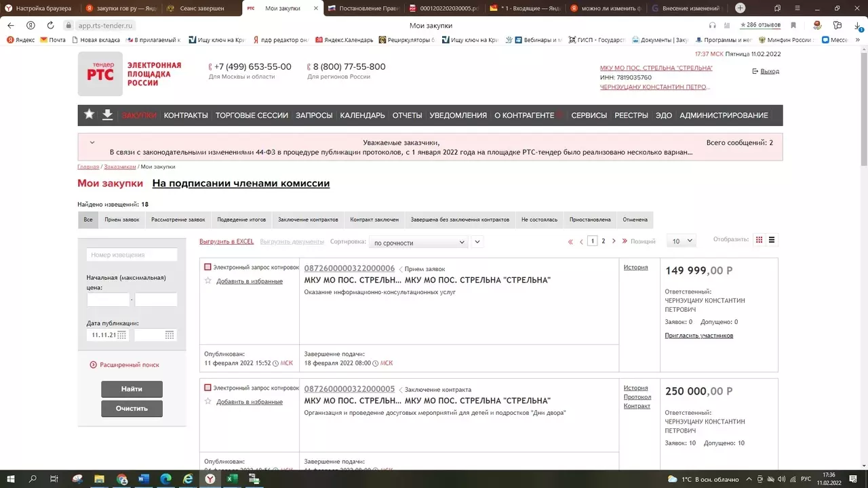Go to last page double-arrow icon

625,241
